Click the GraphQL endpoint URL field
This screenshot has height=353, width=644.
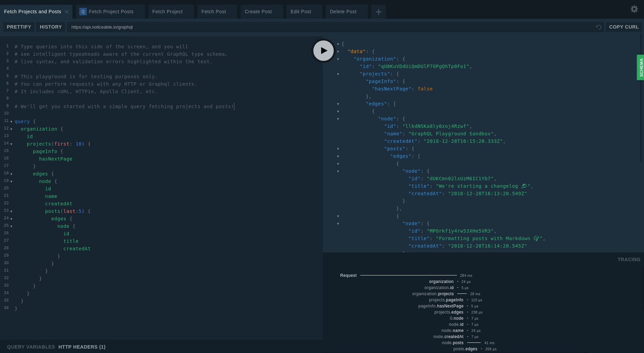tap(330, 27)
